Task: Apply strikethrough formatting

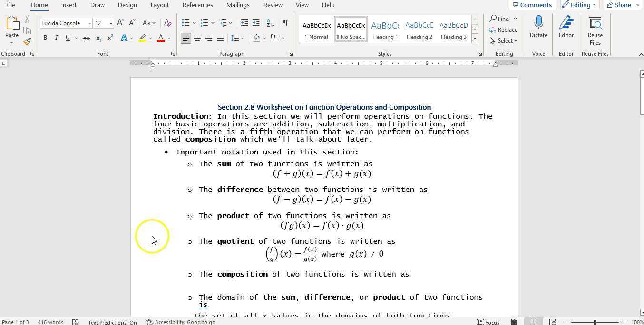Action: tap(86, 38)
